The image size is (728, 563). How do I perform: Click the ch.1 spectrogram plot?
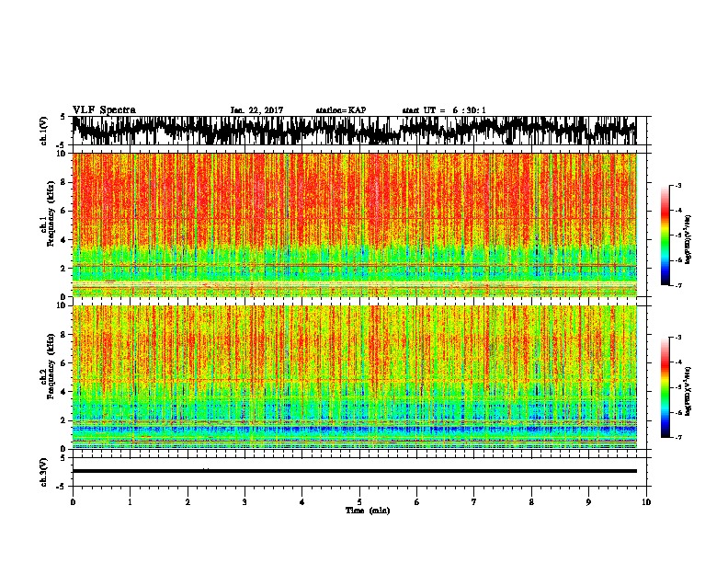point(355,224)
